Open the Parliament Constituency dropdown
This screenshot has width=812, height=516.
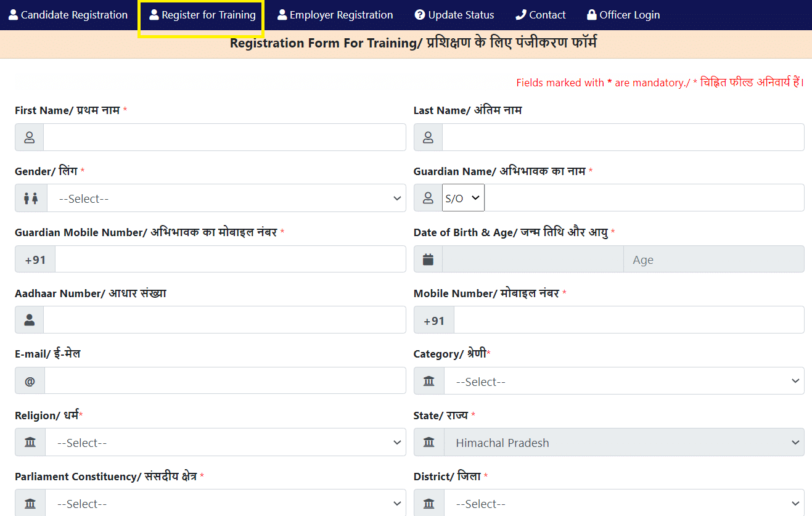click(225, 504)
